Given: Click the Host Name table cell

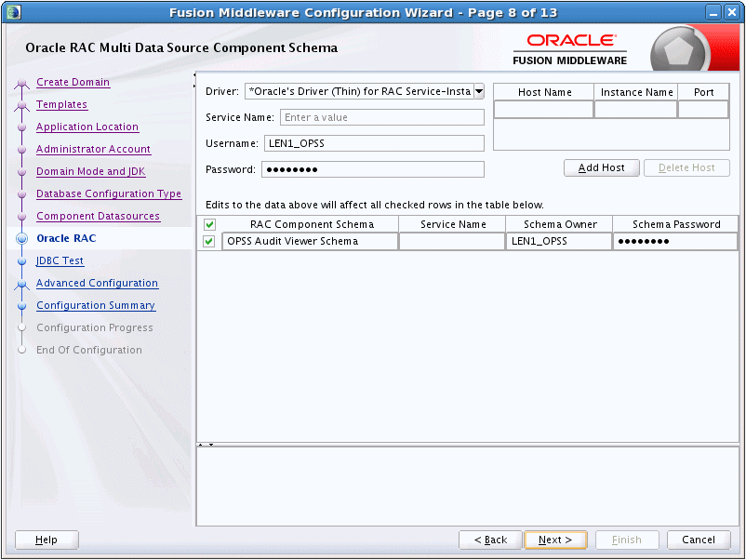Looking at the screenshot, I should pyautogui.click(x=544, y=110).
